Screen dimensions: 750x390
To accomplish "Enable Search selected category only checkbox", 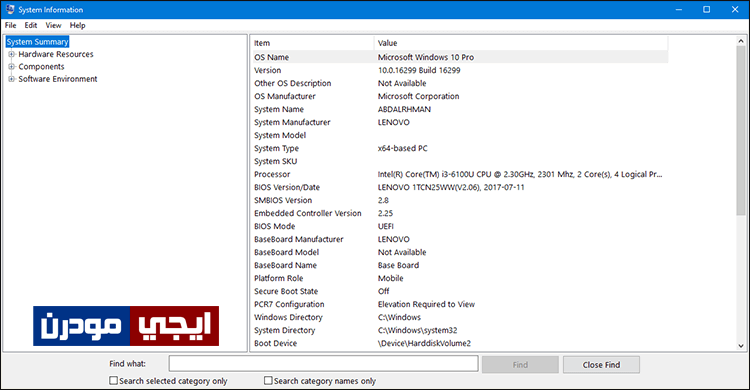I will [x=113, y=380].
